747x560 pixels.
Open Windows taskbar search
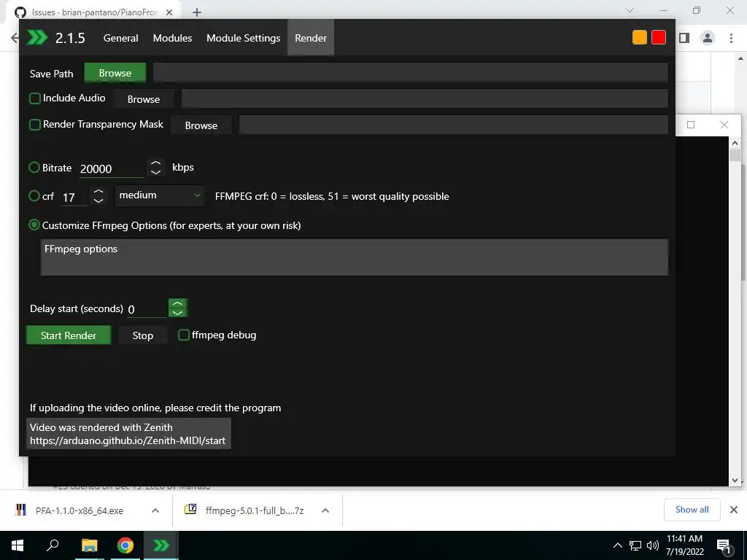53,545
